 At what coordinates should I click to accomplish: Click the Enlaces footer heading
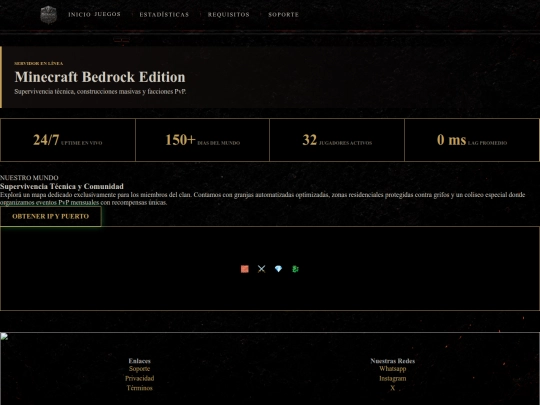tap(139, 361)
